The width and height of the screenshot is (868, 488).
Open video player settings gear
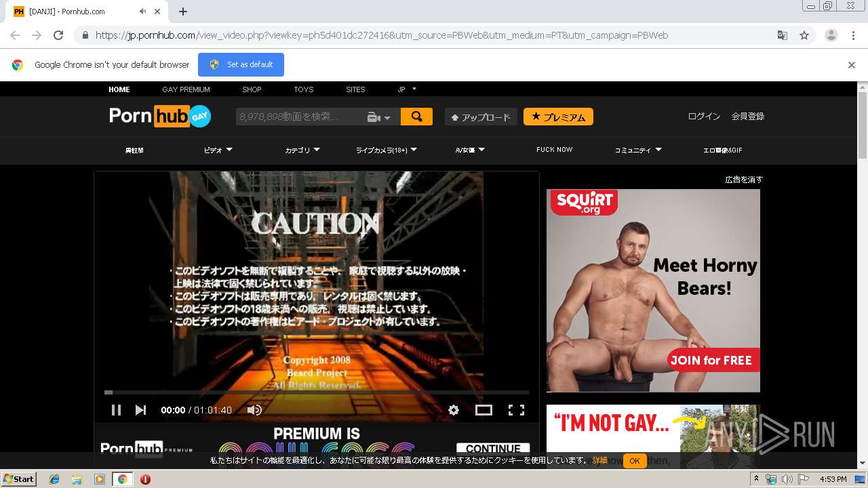pos(454,410)
